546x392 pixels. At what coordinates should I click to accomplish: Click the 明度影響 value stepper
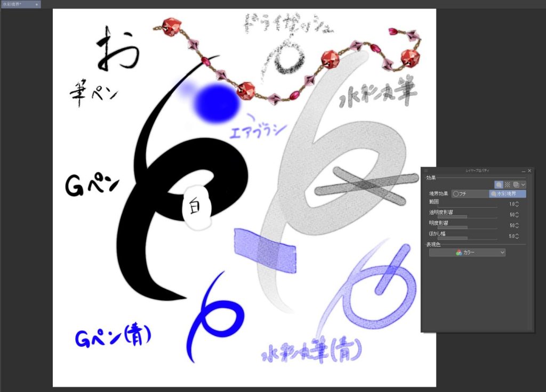click(x=517, y=225)
